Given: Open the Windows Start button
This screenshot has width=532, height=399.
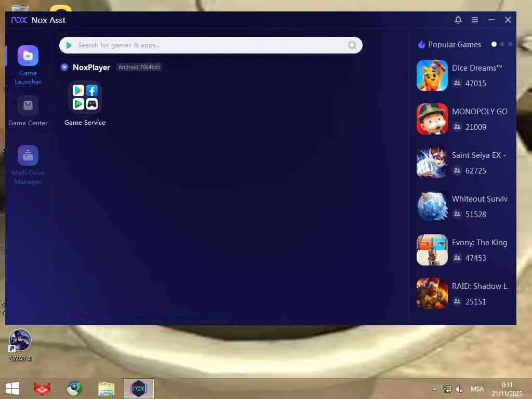Looking at the screenshot, I should point(12,389).
